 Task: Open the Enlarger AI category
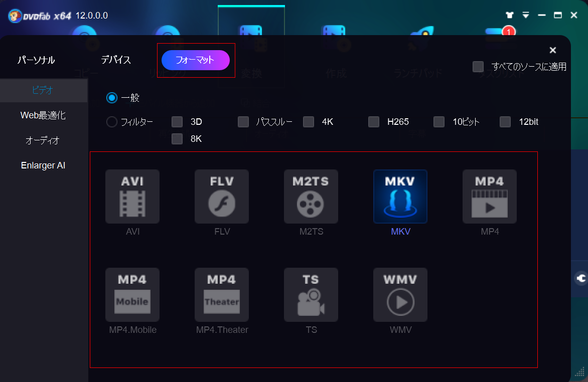[43, 165]
